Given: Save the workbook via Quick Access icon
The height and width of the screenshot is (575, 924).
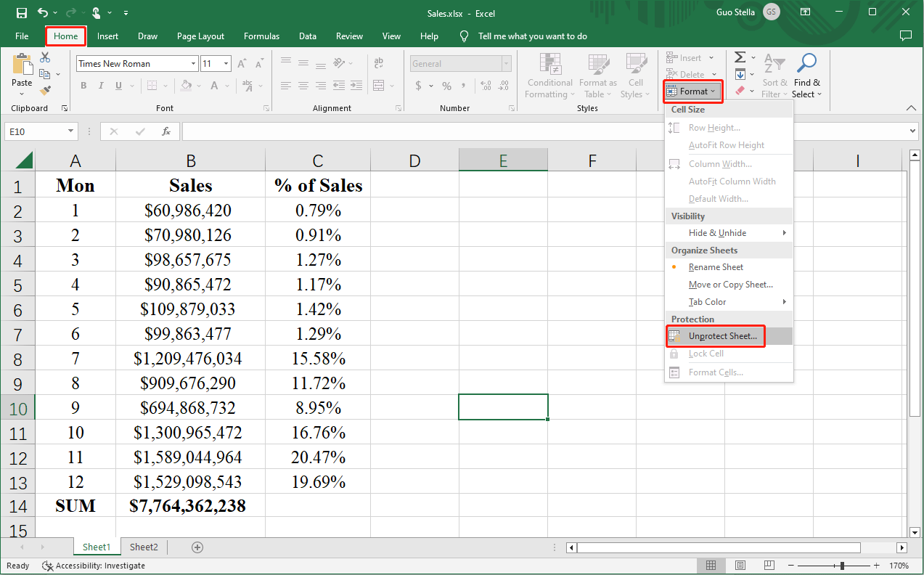Looking at the screenshot, I should point(21,13).
